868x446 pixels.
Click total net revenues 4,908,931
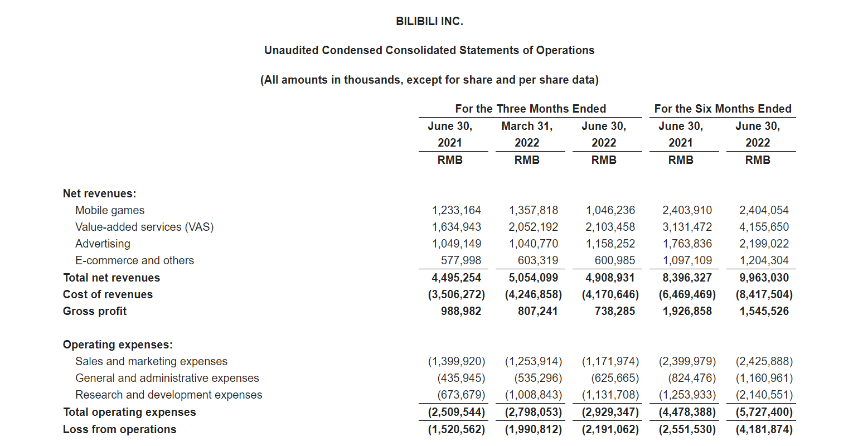coord(610,278)
